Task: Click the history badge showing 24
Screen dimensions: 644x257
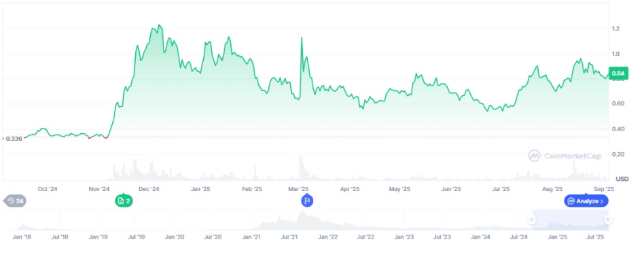Action: [x=15, y=201]
